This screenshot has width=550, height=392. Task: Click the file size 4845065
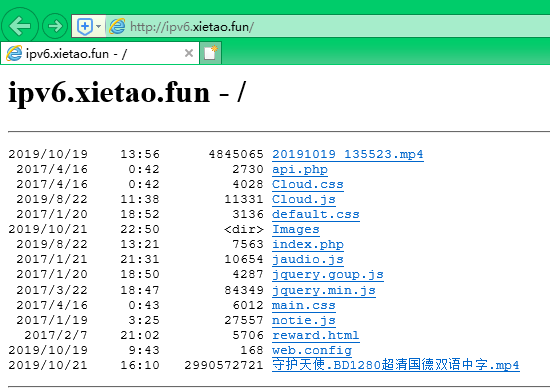(236, 154)
